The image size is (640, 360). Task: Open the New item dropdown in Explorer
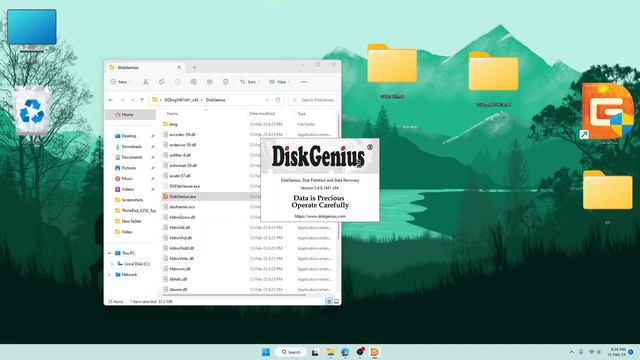click(120, 82)
